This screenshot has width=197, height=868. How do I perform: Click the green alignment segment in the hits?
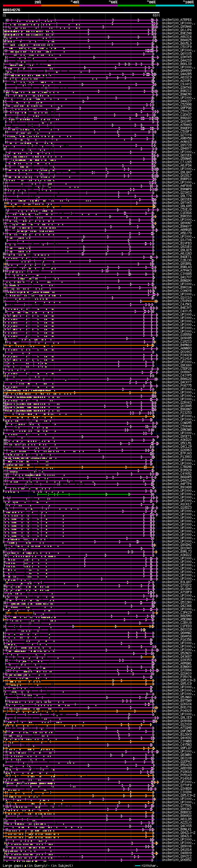pyautogui.click(x=83, y=494)
